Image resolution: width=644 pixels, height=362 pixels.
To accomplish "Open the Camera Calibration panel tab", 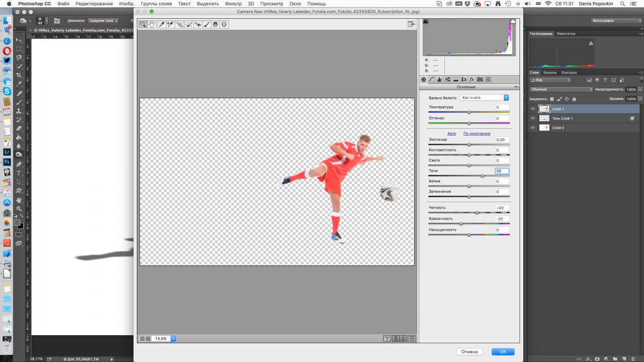I will 480,79.
